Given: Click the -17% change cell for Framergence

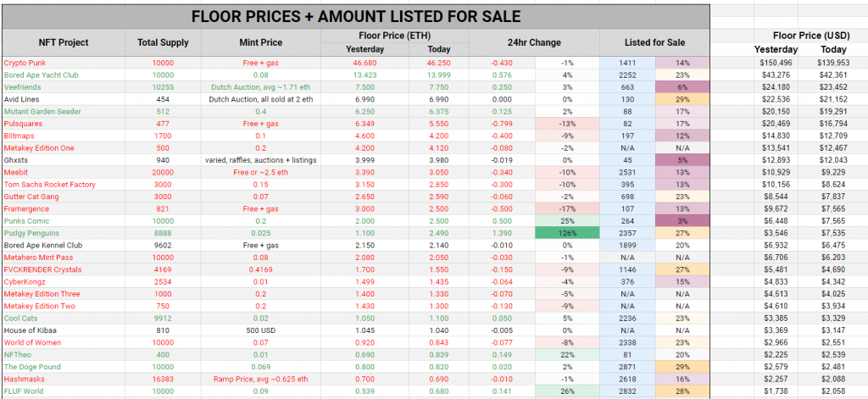Looking at the screenshot, I should click(567, 209).
